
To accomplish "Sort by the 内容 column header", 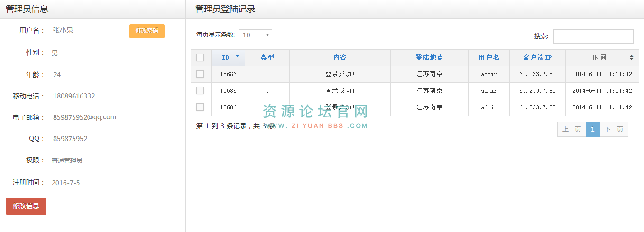I will click(x=340, y=58).
